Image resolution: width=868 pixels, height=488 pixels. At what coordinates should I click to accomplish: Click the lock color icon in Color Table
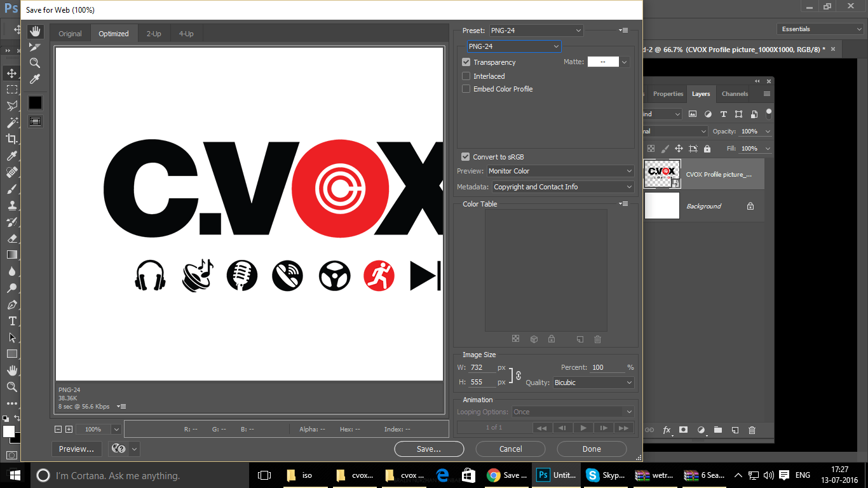click(x=552, y=339)
